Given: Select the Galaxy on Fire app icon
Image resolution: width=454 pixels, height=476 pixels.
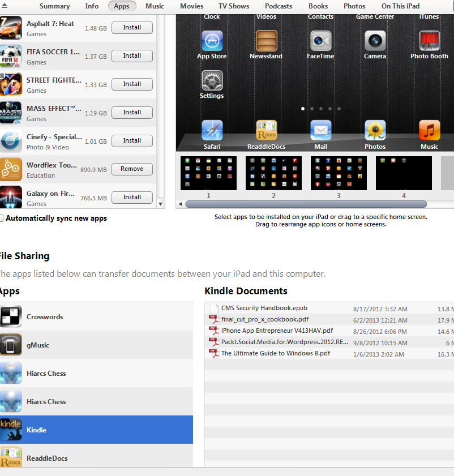Looking at the screenshot, I should tap(11, 197).
